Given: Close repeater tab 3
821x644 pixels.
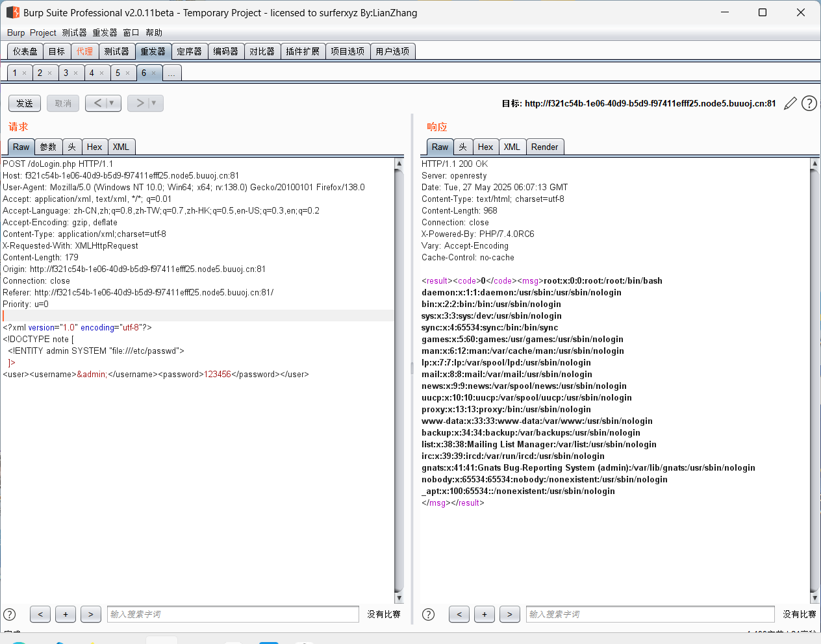Looking at the screenshot, I should point(75,73).
